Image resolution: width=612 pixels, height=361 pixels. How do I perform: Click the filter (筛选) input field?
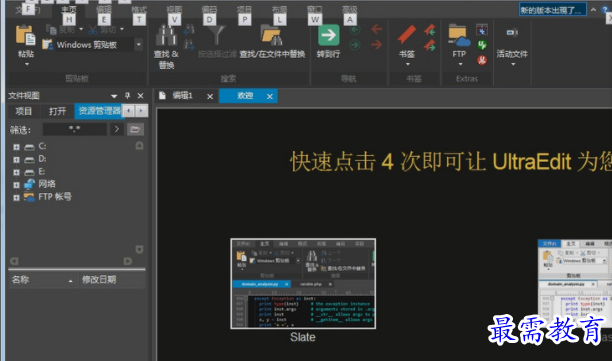[x=75, y=129]
